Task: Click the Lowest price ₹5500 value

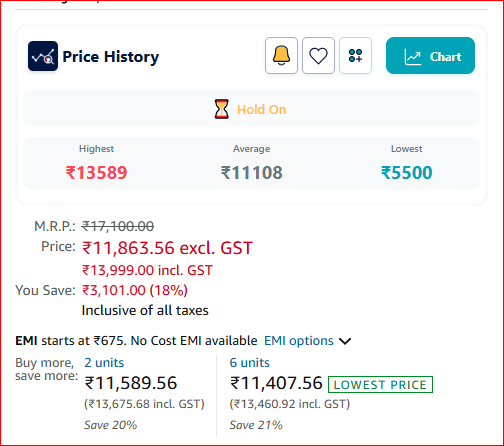Action: 407,173
